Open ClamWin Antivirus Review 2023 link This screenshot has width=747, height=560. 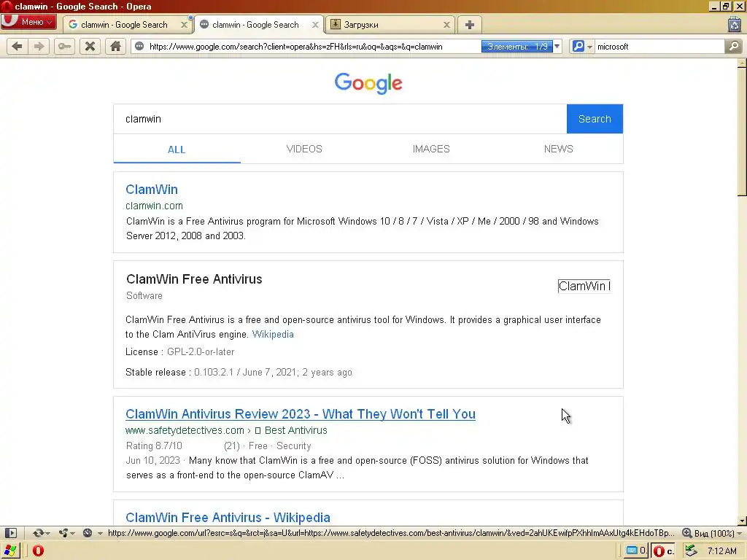pyautogui.click(x=301, y=414)
